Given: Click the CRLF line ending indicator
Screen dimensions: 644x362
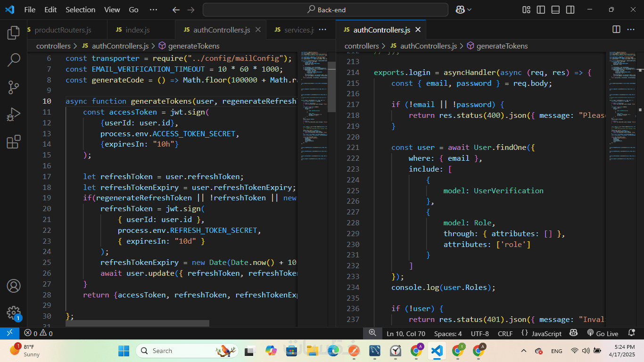Looking at the screenshot, I should pos(505,333).
